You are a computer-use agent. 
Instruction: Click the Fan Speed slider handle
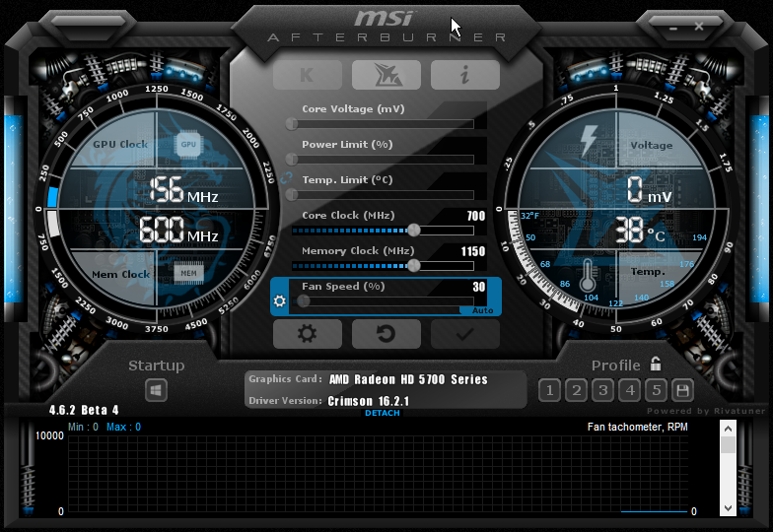(304, 301)
